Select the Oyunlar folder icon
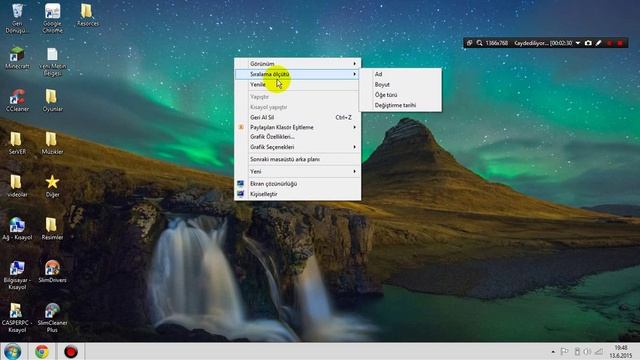Viewport: 640px width, 360px height. click(52, 100)
